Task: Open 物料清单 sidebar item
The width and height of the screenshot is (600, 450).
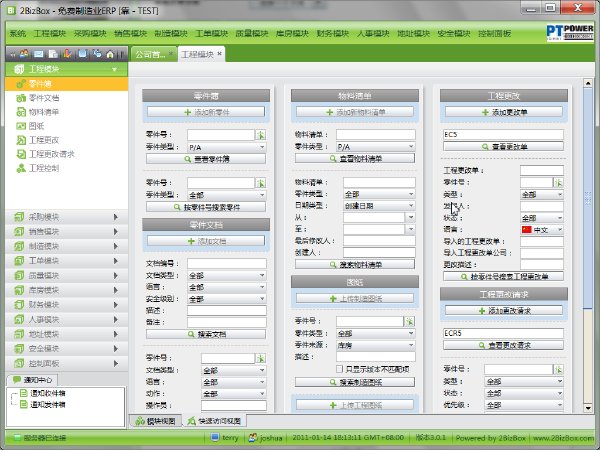Action: click(x=44, y=112)
